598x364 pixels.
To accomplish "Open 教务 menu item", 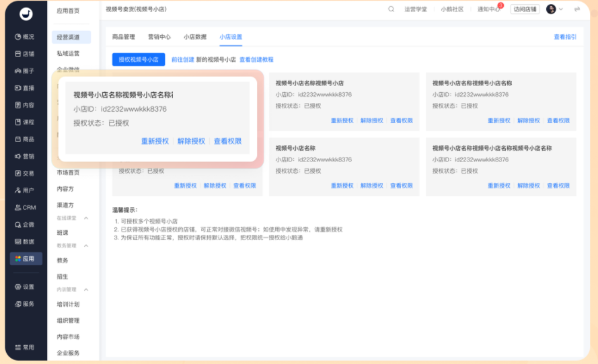I will pos(63,260).
